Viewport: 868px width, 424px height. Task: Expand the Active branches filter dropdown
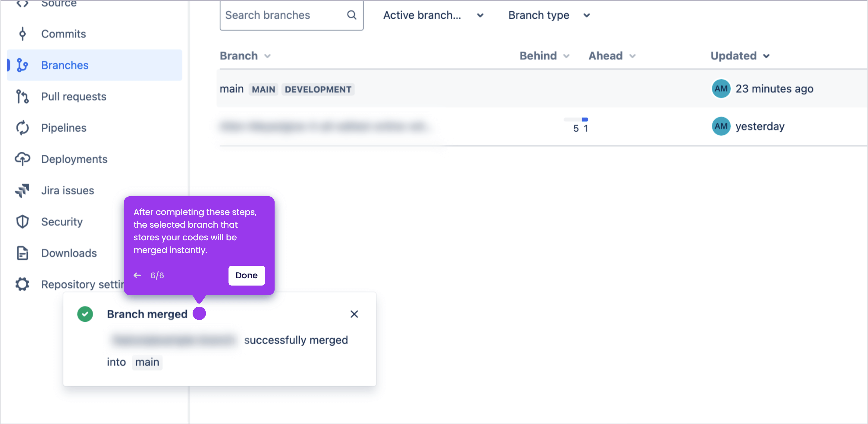[433, 15]
